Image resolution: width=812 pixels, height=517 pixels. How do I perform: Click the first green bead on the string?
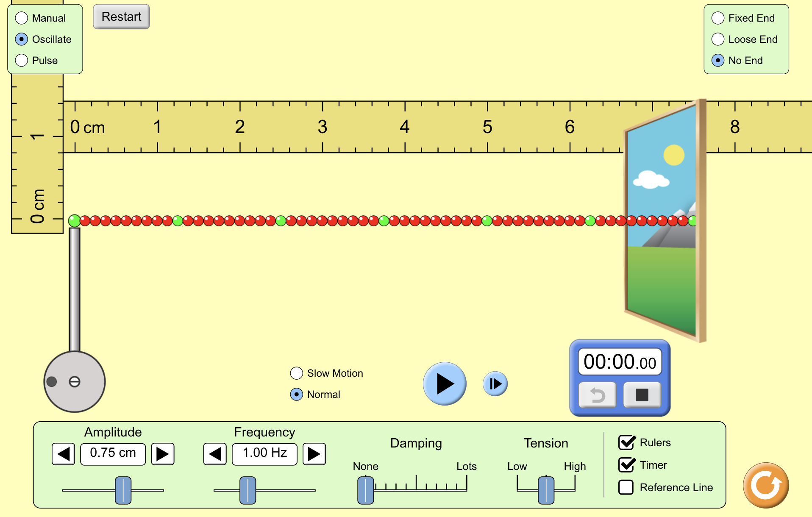pos(74,221)
